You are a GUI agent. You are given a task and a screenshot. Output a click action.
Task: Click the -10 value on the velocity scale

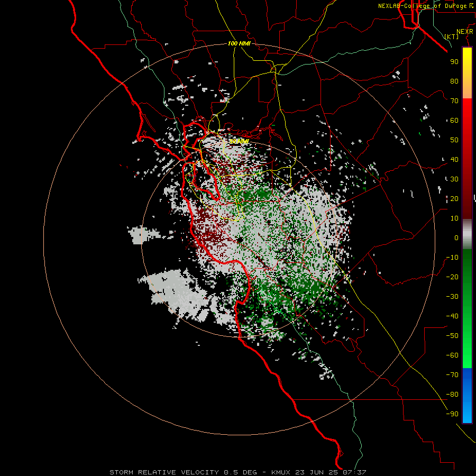click(452, 258)
